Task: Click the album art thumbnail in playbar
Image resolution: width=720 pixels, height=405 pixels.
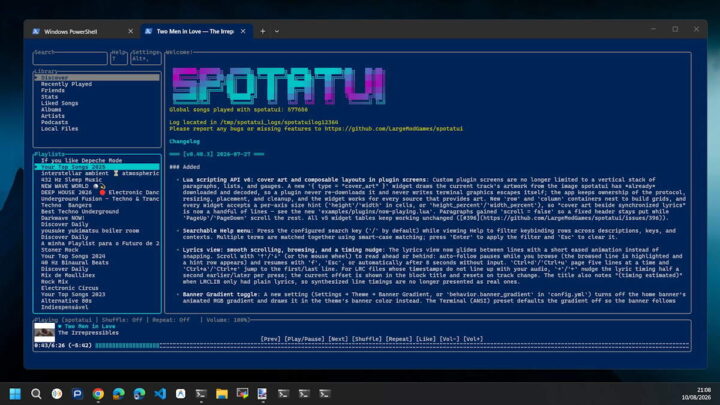Action: (x=45, y=332)
